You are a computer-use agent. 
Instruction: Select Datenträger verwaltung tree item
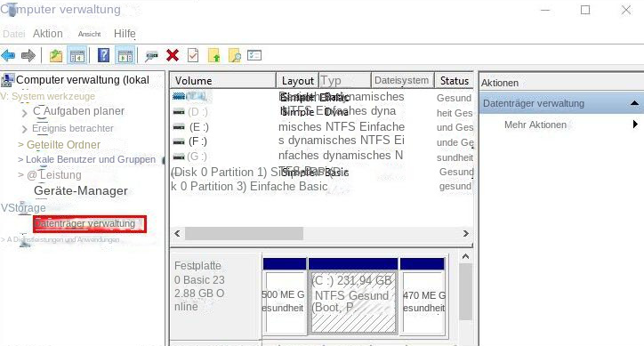pos(90,224)
